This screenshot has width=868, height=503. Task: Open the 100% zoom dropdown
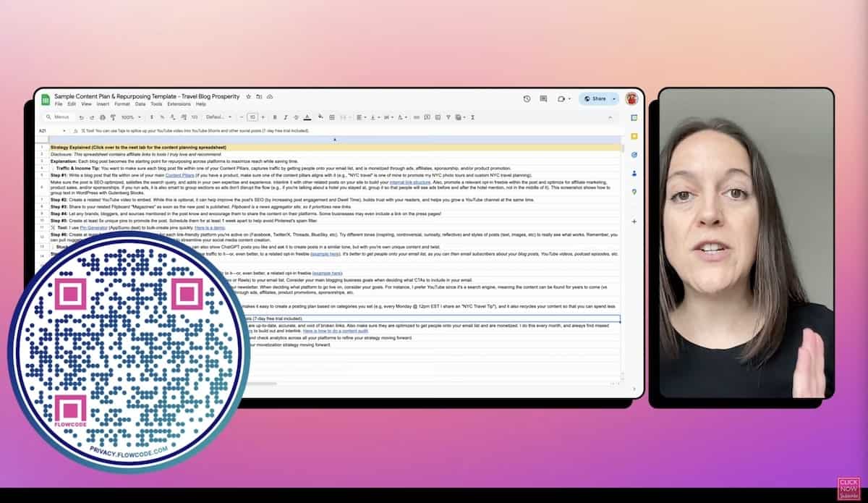click(x=131, y=117)
